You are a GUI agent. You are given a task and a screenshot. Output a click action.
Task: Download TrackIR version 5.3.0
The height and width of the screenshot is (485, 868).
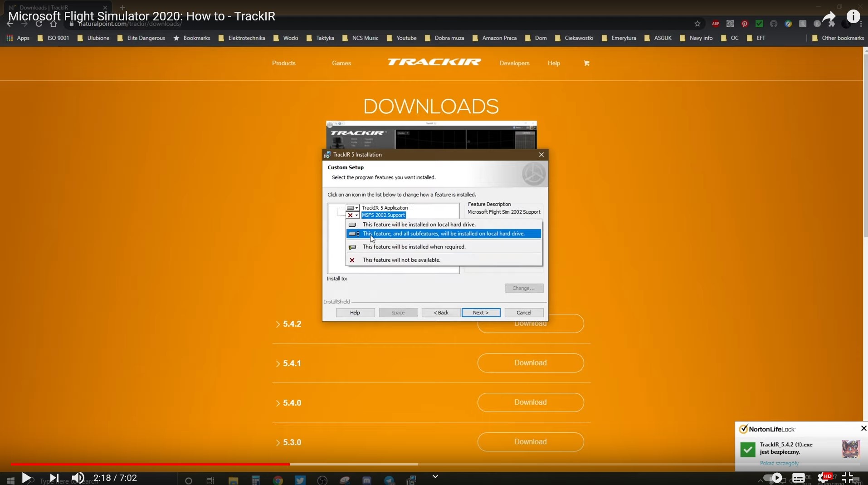pos(531,442)
